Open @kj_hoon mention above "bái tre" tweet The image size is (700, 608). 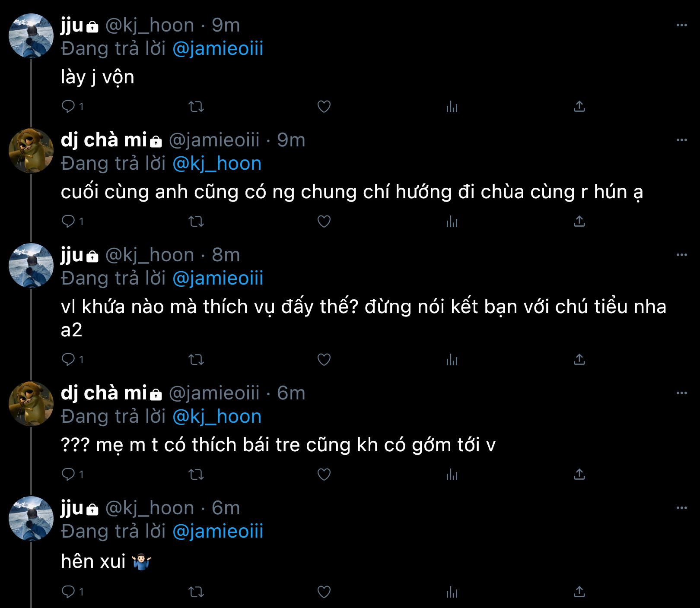[x=217, y=416]
